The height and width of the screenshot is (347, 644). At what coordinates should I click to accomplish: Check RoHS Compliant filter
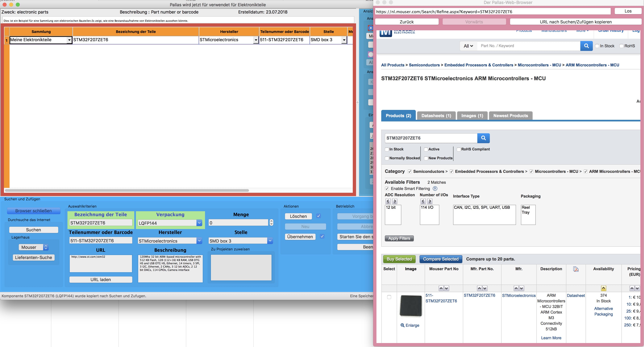[x=459, y=149]
